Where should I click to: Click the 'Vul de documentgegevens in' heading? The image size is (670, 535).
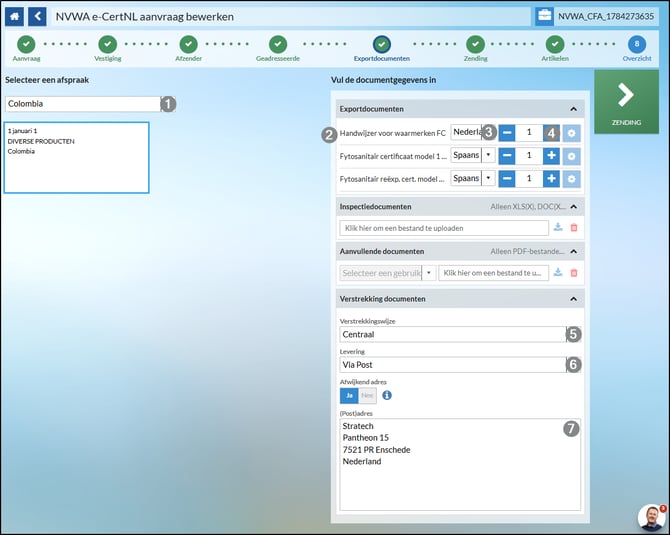click(x=384, y=80)
